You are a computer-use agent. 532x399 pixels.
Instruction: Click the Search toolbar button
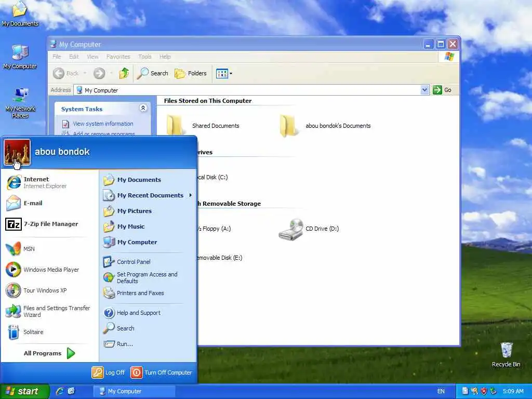click(x=153, y=73)
